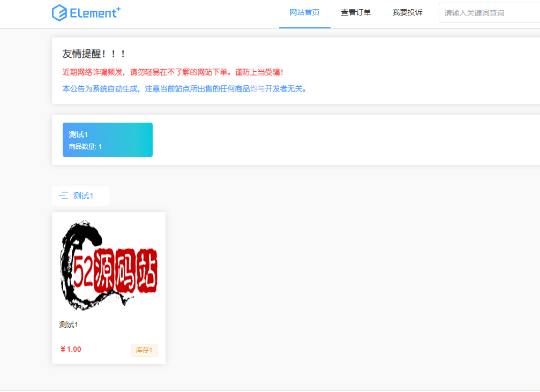This screenshot has height=392, width=540.
Task: Click the Element+ logo
Action: [x=86, y=13]
